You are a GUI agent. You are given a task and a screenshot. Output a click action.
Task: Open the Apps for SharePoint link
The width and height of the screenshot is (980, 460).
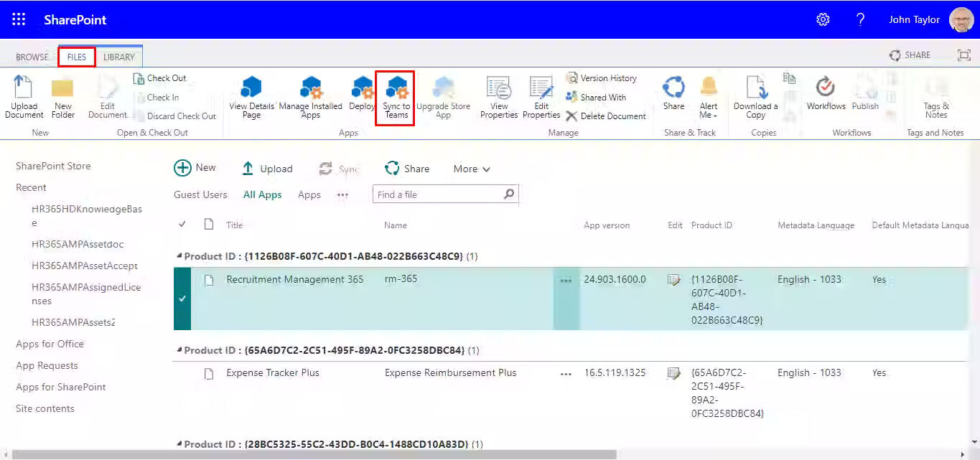(60, 387)
